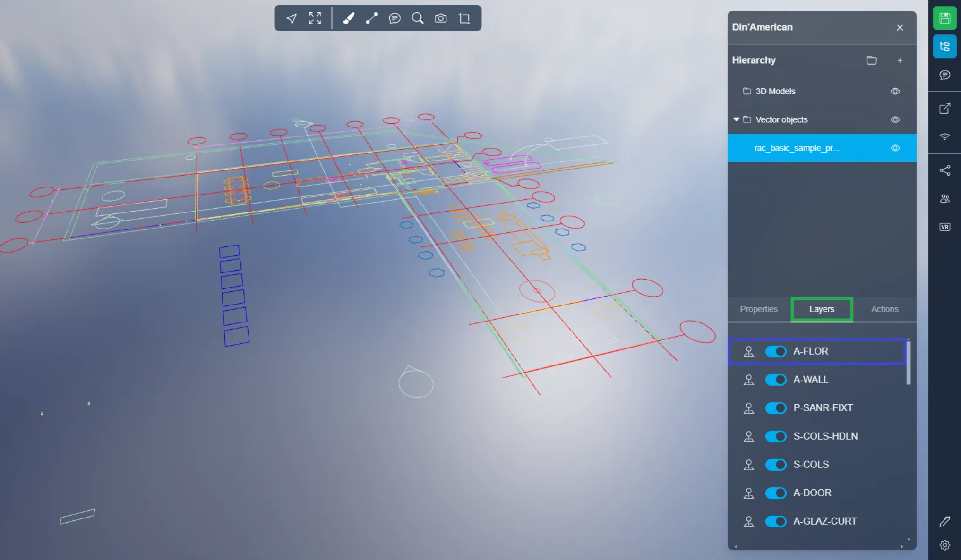Add new hierarchy item with plus
Image resolution: width=961 pixels, height=560 pixels.
click(x=900, y=60)
